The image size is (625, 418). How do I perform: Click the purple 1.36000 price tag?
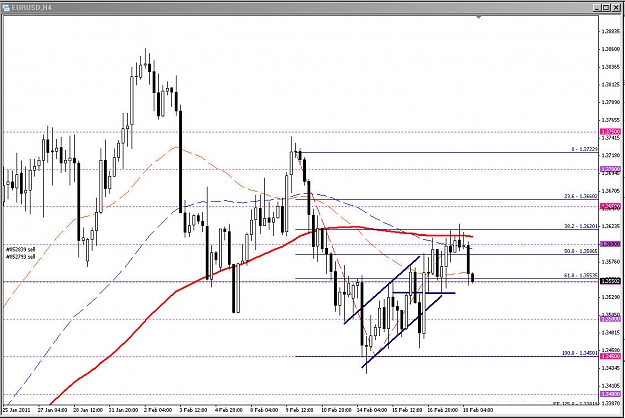(611, 244)
